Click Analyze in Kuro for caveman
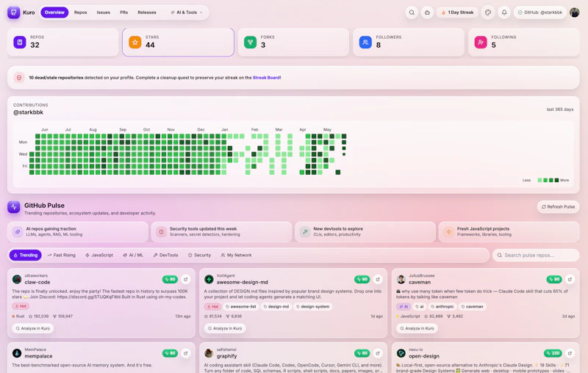588x373 pixels. 417,328
